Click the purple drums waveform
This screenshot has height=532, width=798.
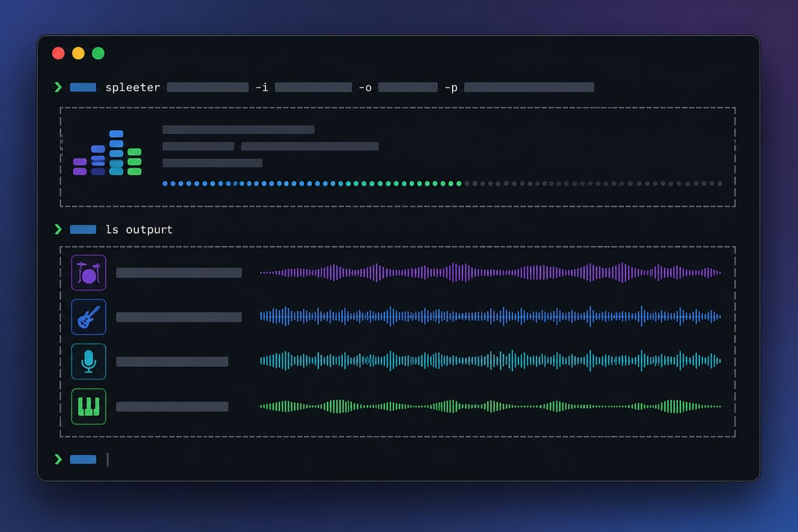490,273
